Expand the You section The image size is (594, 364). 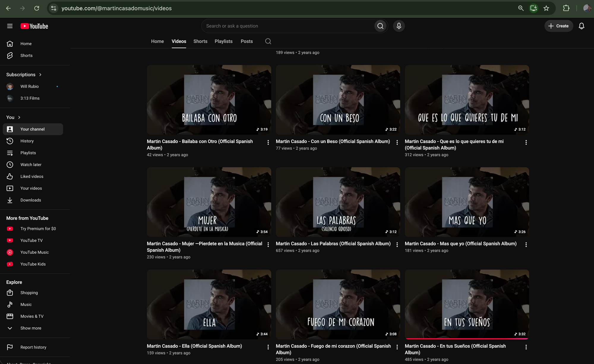click(x=13, y=117)
